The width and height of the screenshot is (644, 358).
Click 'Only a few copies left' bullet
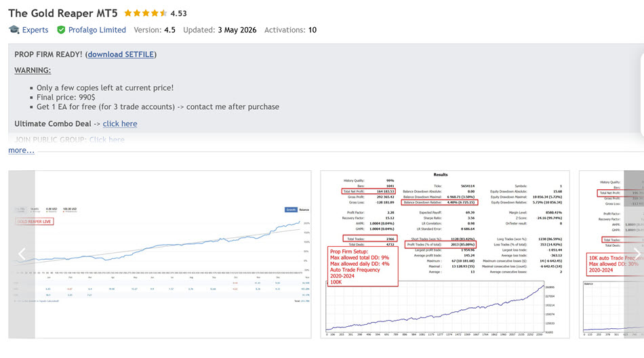click(105, 88)
